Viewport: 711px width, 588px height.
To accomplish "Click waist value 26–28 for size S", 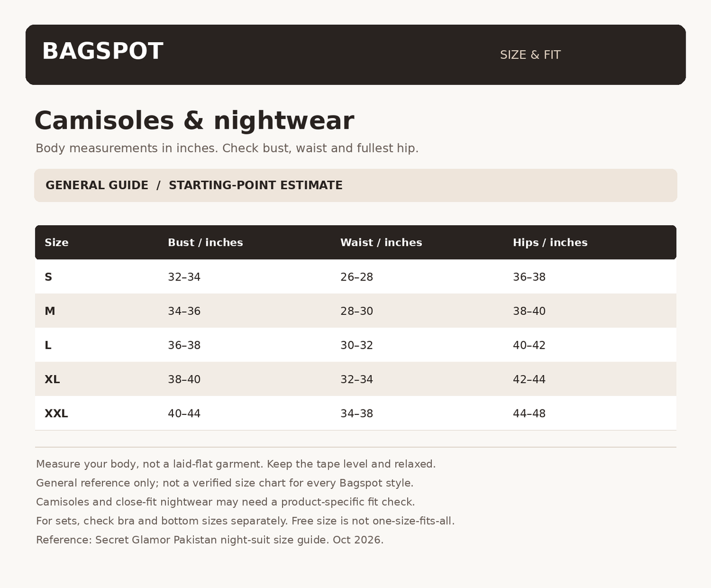I will (x=357, y=277).
